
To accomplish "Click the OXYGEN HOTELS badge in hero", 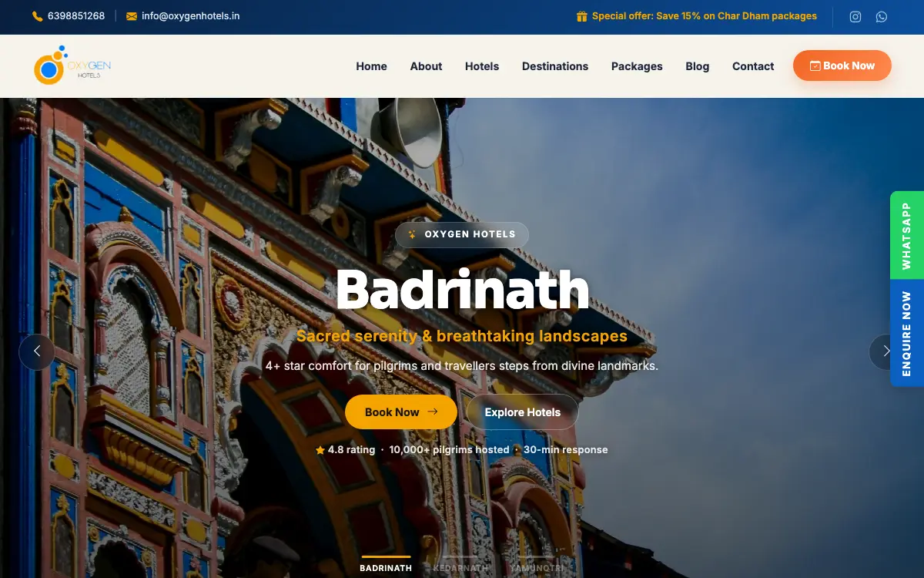I will (462, 234).
